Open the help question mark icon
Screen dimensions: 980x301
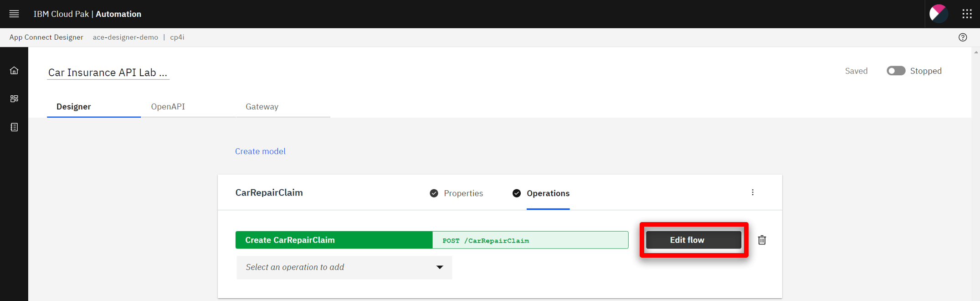point(963,37)
